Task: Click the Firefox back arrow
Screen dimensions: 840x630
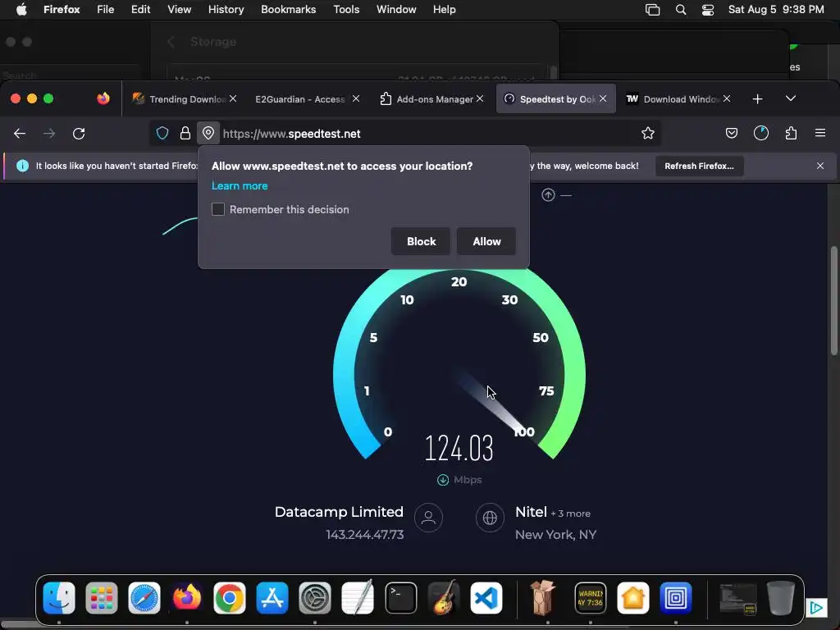Action: (20, 134)
